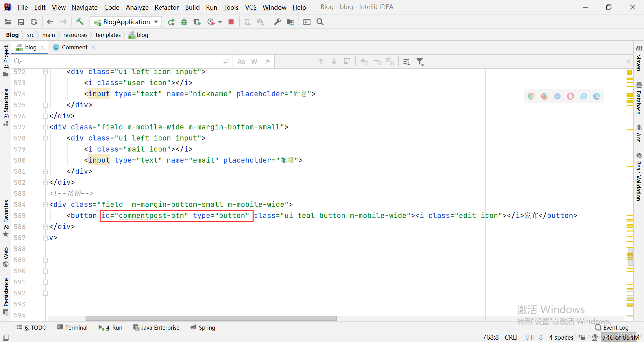Rerun BlogApplication with the green icon

point(171,22)
